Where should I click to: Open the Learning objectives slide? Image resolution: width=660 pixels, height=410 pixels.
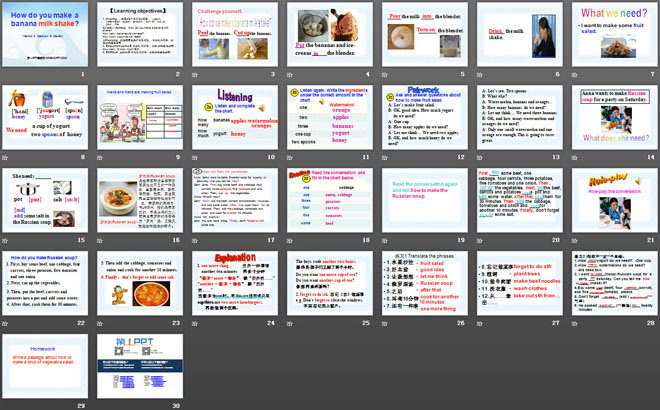coord(140,37)
